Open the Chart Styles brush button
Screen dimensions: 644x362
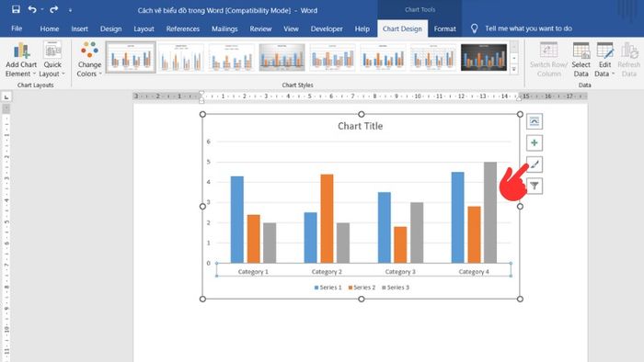coord(534,164)
